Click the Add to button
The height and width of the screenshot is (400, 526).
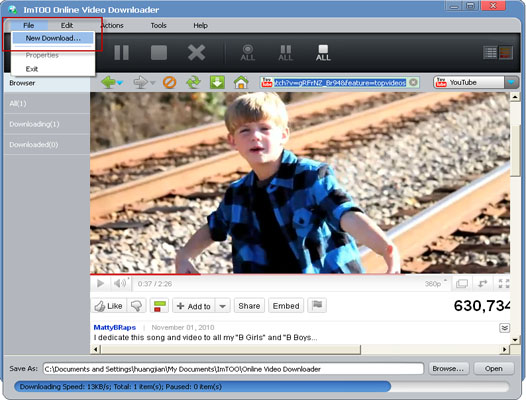[x=194, y=306]
